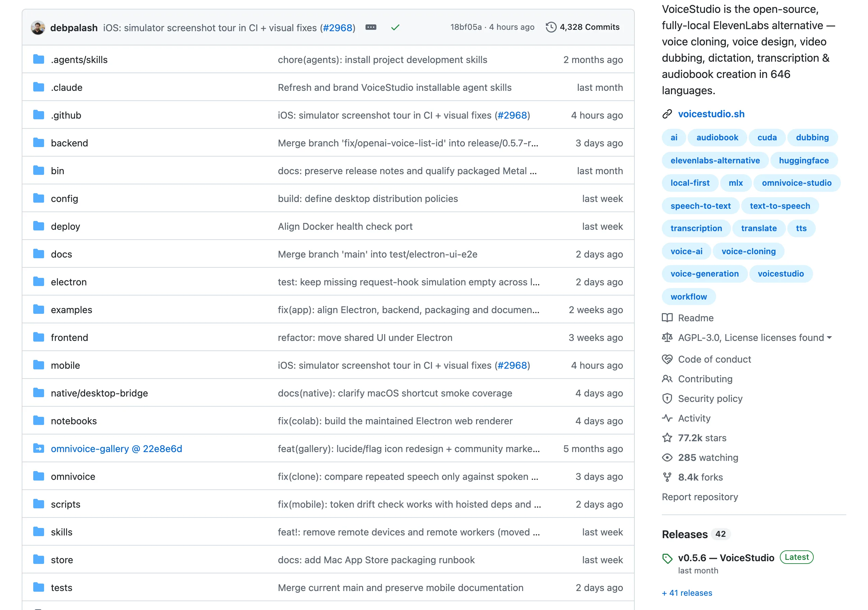Open 4,328 Commits history clock icon

pos(551,27)
